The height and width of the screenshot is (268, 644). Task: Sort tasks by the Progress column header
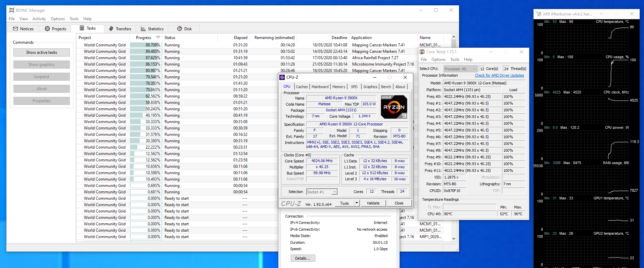point(146,38)
